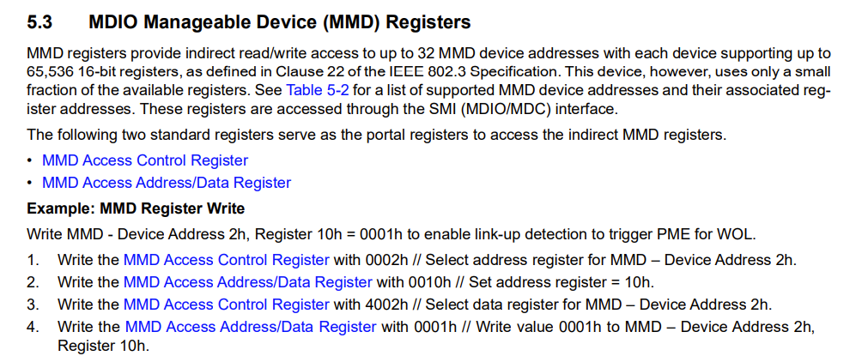868x356 pixels.
Task: Select the 'Example: MMD Register Write' subheading
Action: pyautogui.click(x=136, y=208)
